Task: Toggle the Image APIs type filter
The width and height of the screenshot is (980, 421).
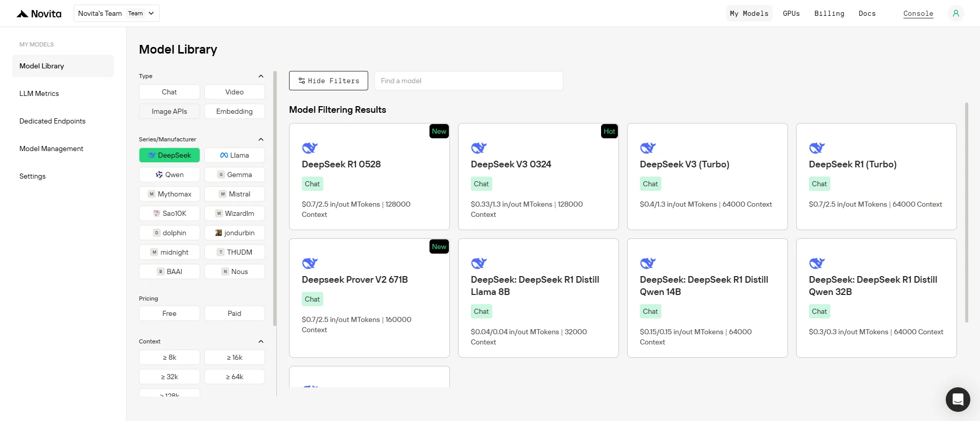Action: (x=170, y=111)
